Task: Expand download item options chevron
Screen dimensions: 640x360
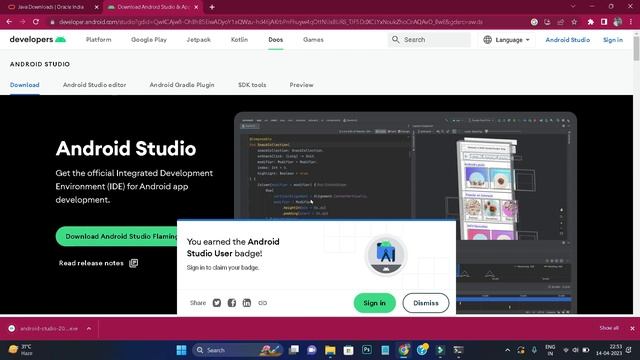Action: pyautogui.click(x=89, y=329)
